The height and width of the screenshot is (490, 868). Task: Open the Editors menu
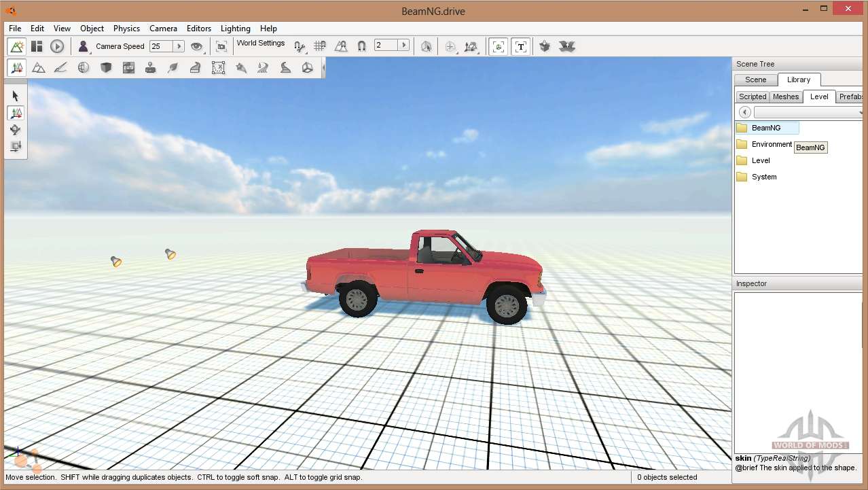tap(199, 29)
